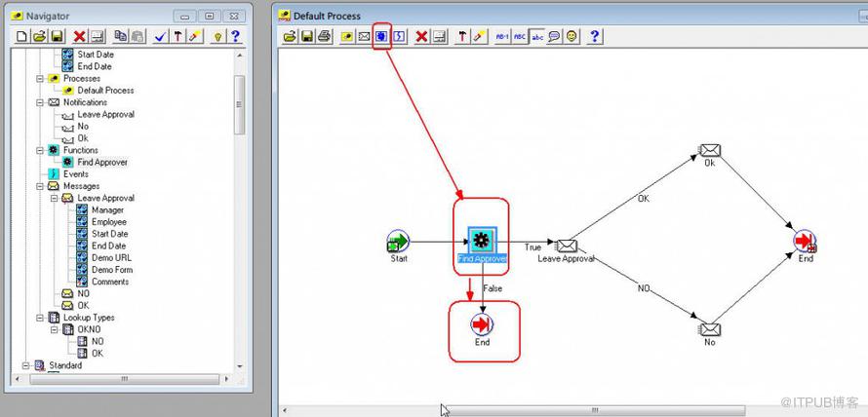Toggle performers display smiley face icon

click(x=572, y=36)
